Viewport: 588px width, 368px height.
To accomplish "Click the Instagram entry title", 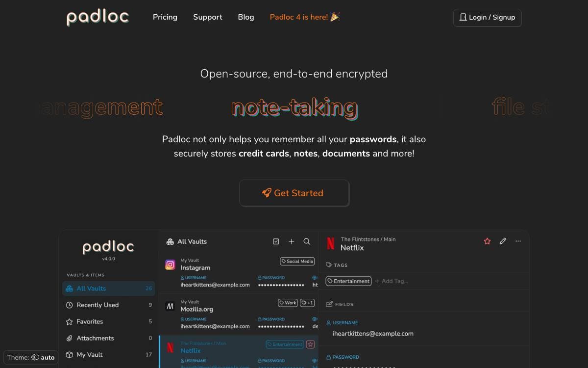I will point(196,268).
